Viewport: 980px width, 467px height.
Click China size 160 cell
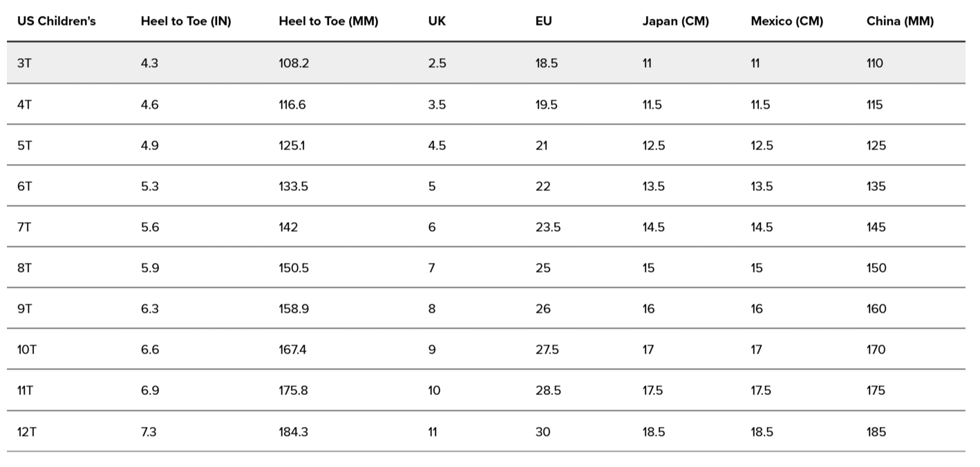(x=876, y=309)
